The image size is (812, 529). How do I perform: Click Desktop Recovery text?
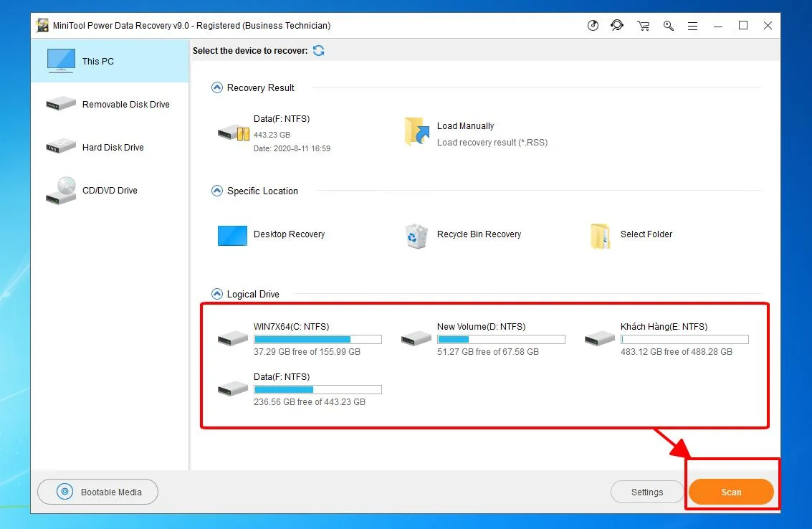[x=289, y=234]
